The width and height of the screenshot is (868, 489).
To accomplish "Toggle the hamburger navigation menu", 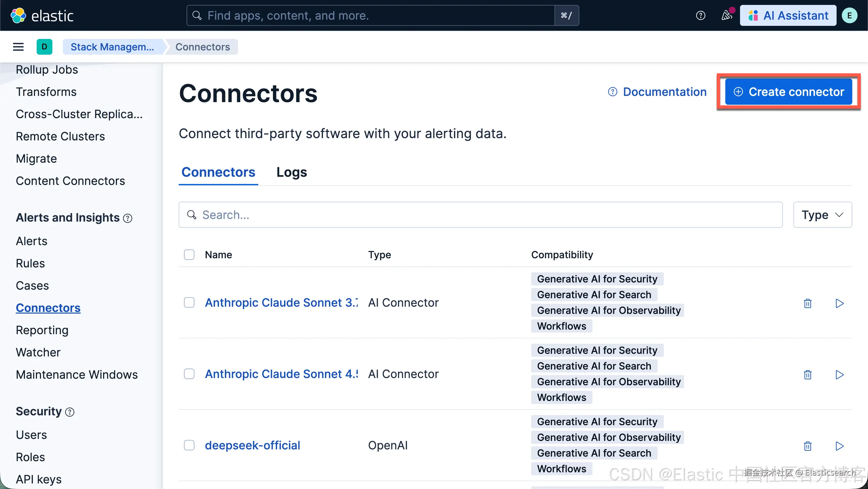I will pos(18,47).
